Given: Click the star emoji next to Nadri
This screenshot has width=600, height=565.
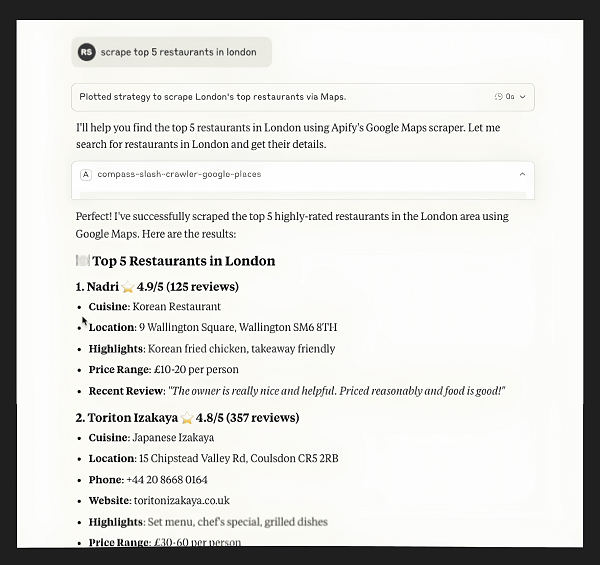Looking at the screenshot, I should coord(127,287).
